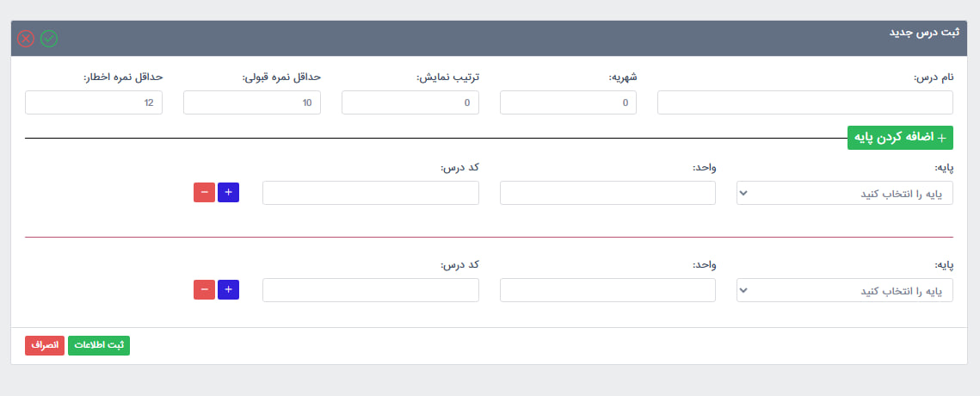Click the حداقل نمره قبولی field
Viewport: 980px width, 396px height.
(x=252, y=103)
